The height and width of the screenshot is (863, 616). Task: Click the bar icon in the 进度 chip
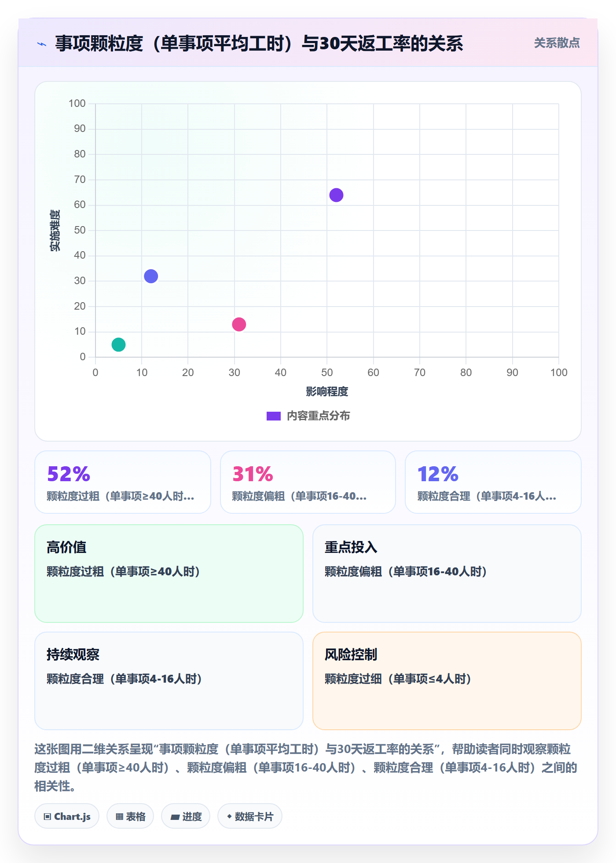[x=175, y=817]
